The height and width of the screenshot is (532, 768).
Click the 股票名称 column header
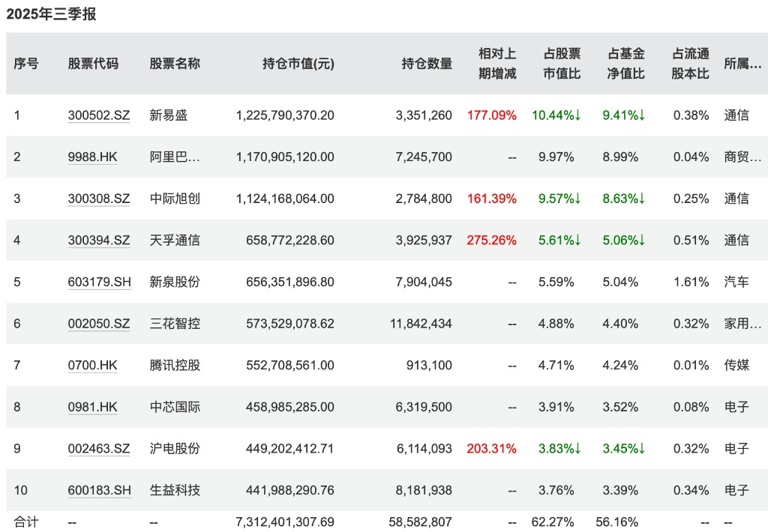175,64
